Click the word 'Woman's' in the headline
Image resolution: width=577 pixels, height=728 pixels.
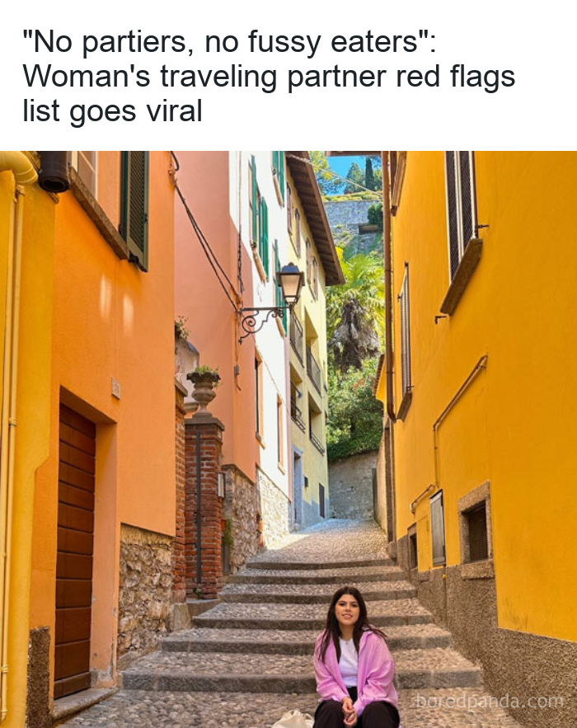click(87, 76)
